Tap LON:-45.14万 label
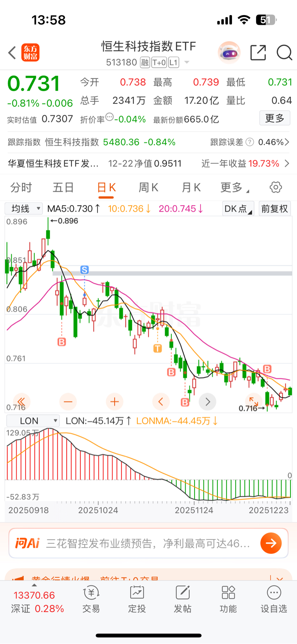Image resolution: width=297 pixels, height=644 pixels. 98,421
